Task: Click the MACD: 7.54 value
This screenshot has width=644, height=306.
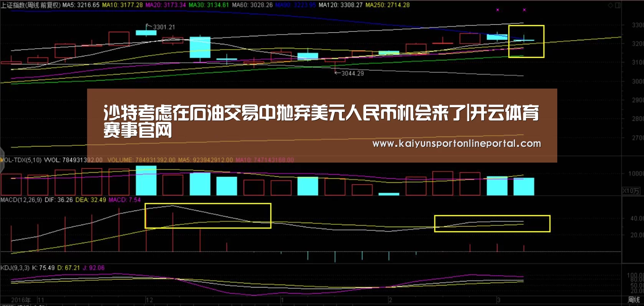Action: click(x=125, y=200)
